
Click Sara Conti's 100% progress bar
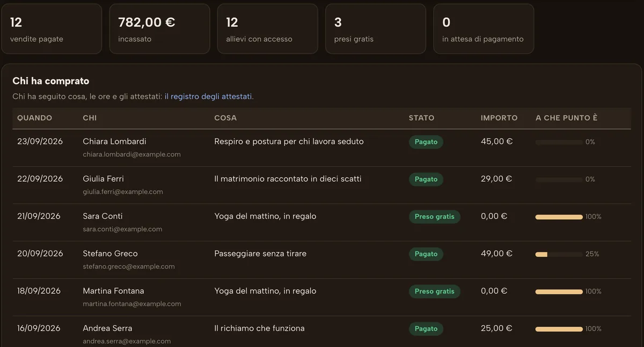559,217
